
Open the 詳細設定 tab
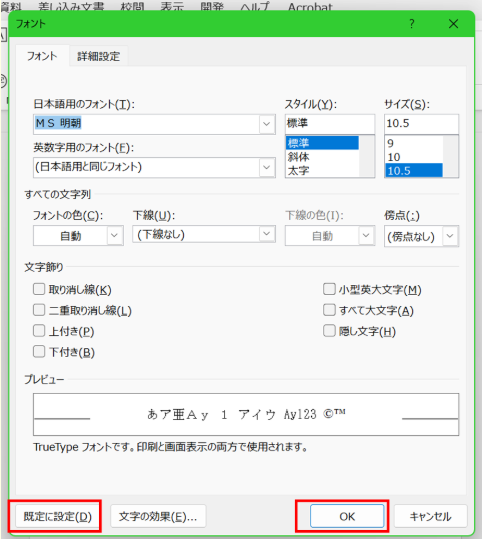click(98, 56)
